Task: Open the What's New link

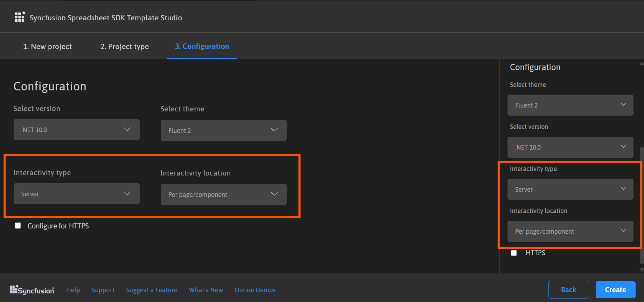Action: point(206,290)
